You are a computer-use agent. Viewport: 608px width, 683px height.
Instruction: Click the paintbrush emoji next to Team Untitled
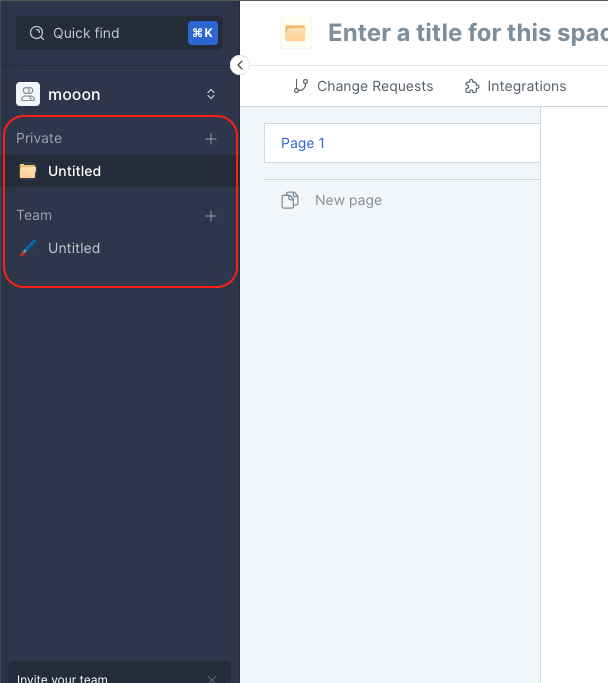pos(28,248)
